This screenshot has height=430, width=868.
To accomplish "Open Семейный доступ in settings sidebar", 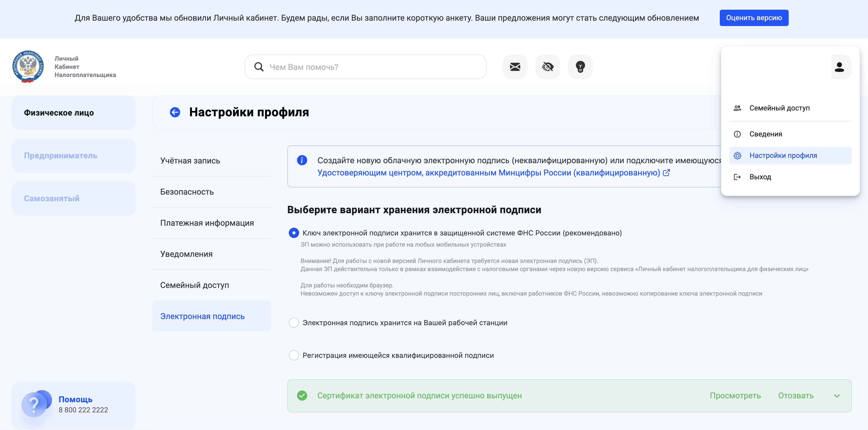I will (211, 285).
